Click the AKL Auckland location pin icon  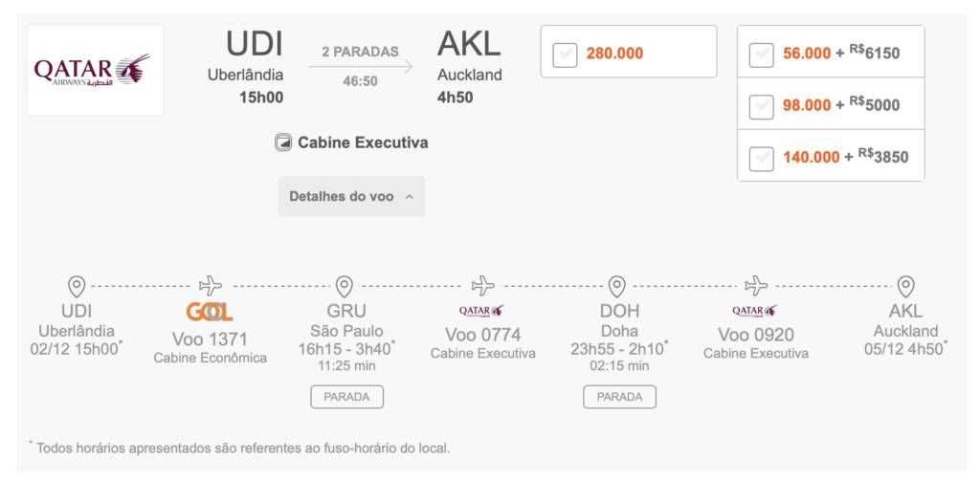(x=905, y=287)
